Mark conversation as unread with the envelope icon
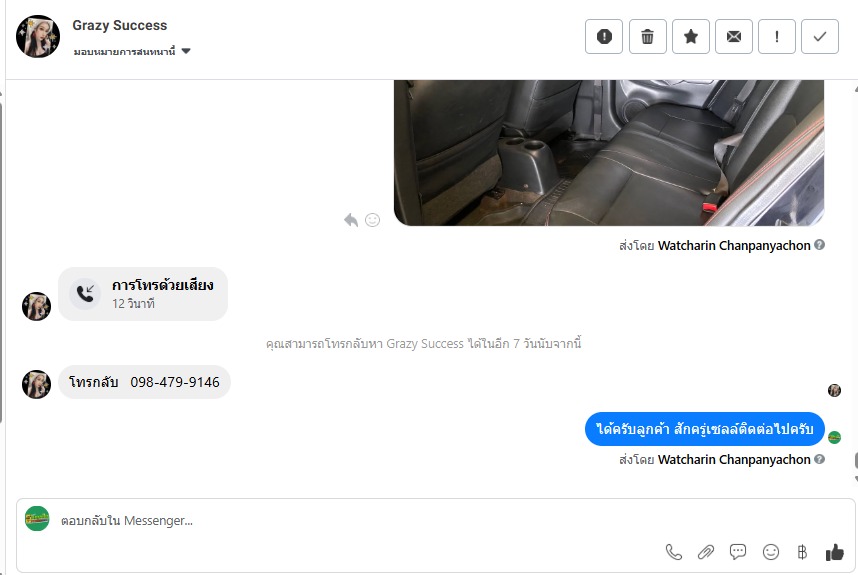The image size is (858, 575). [x=734, y=37]
